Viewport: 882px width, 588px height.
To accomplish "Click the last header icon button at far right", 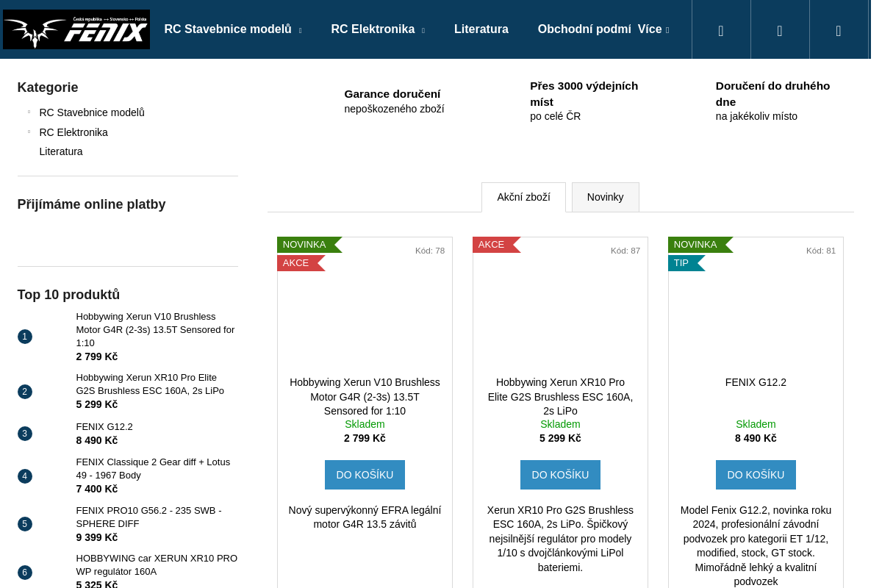I will pyautogui.click(x=839, y=29).
